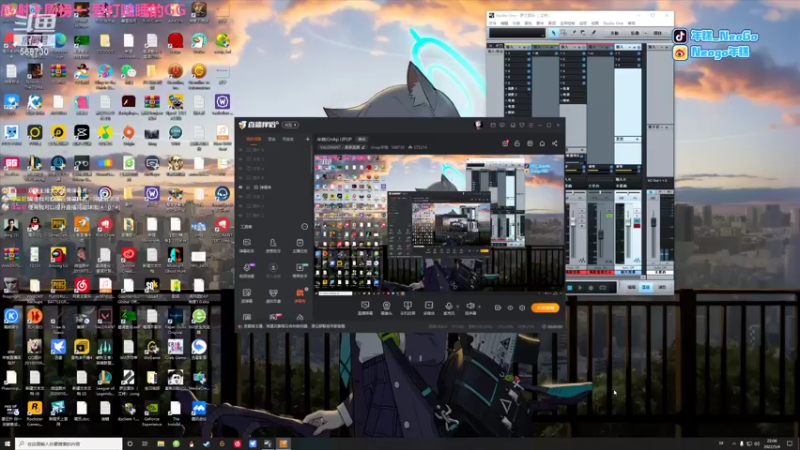Click highlighted mix view button in Studio One
800x450 pixels.
(646, 288)
